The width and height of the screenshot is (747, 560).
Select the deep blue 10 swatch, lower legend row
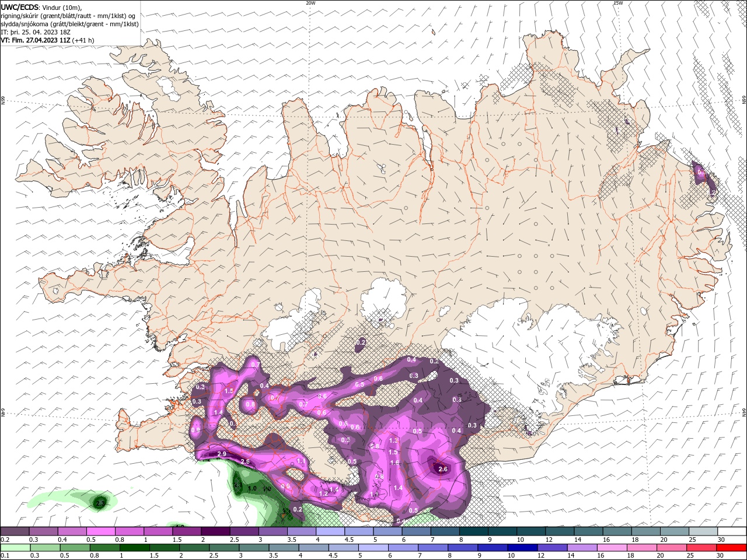pos(522,548)
